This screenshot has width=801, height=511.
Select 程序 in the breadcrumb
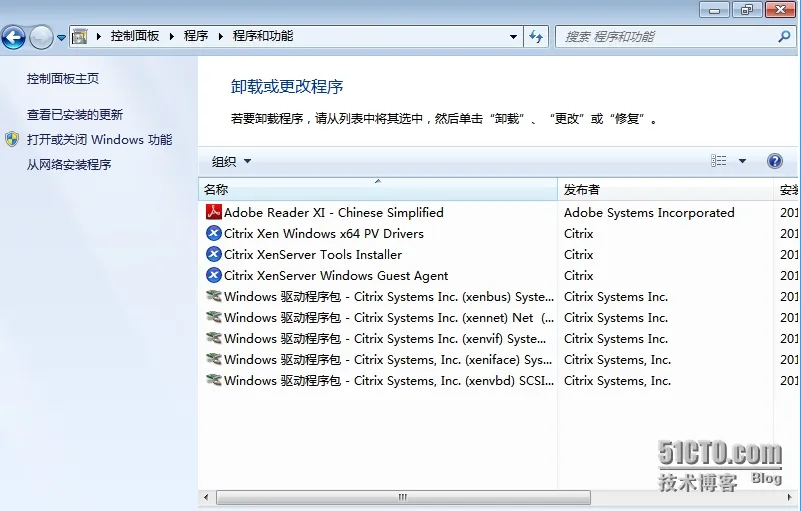196,36
